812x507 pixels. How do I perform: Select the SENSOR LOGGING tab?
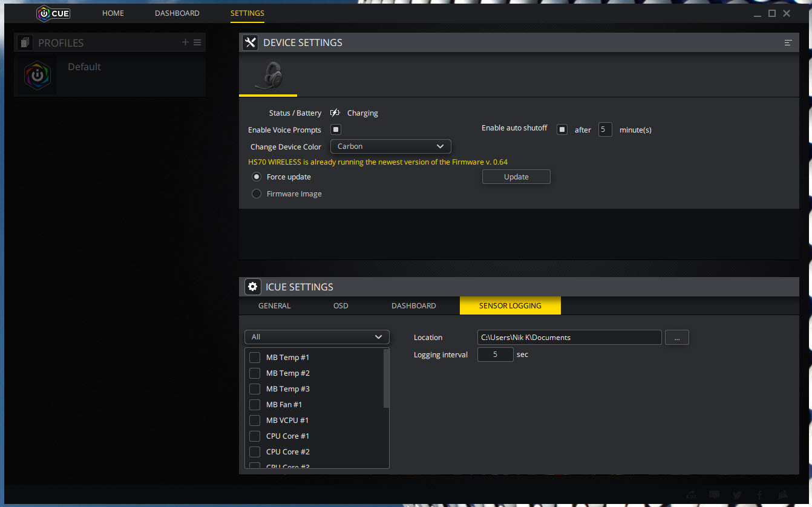[x=510, y=306]
